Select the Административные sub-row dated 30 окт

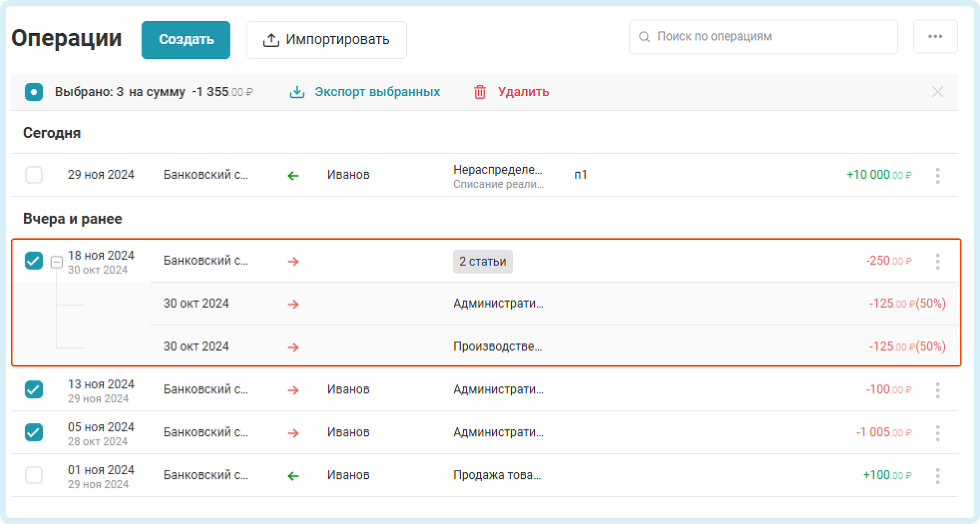point(498,304)
